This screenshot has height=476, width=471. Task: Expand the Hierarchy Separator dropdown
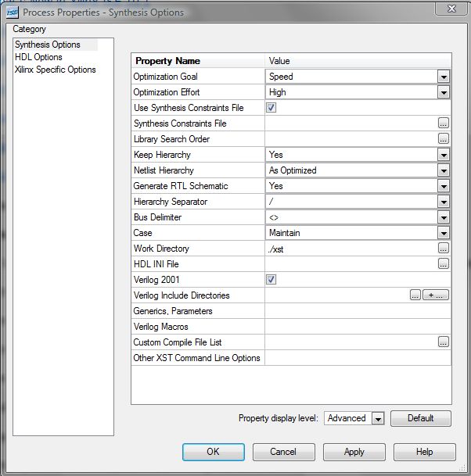pyautogui.click(x=444, y=202)
